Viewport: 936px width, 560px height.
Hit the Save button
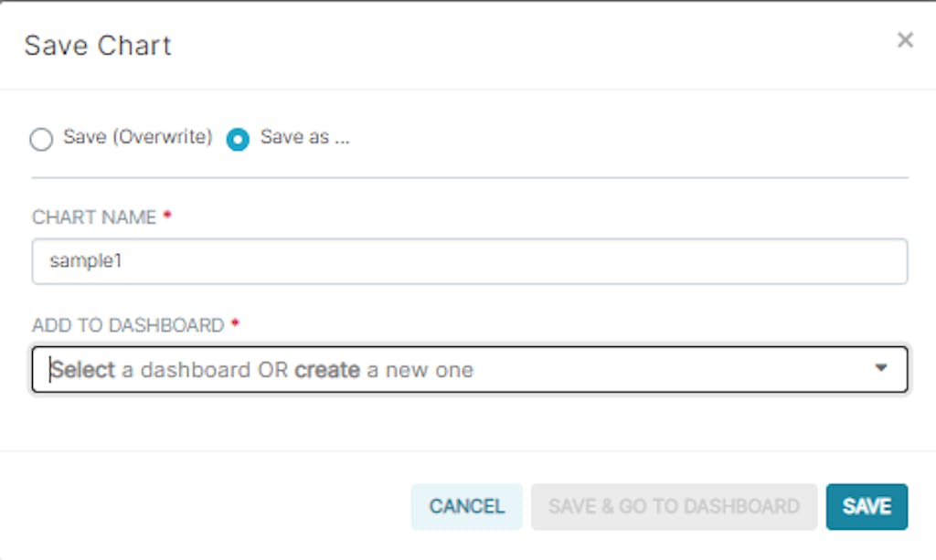tap(867, 507)
